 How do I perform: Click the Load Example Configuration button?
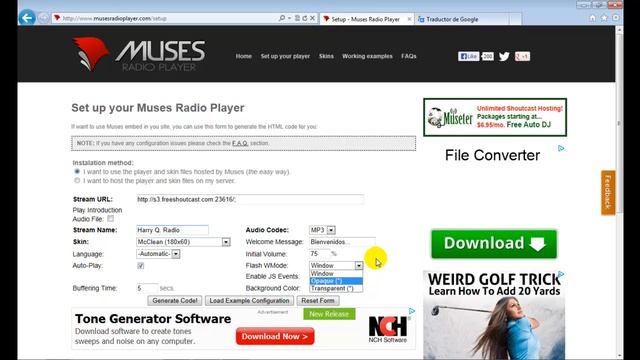coord(249,300)
